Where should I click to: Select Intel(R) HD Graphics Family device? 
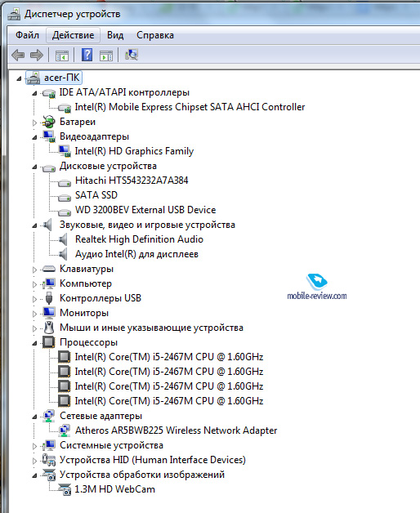[134, 151]
